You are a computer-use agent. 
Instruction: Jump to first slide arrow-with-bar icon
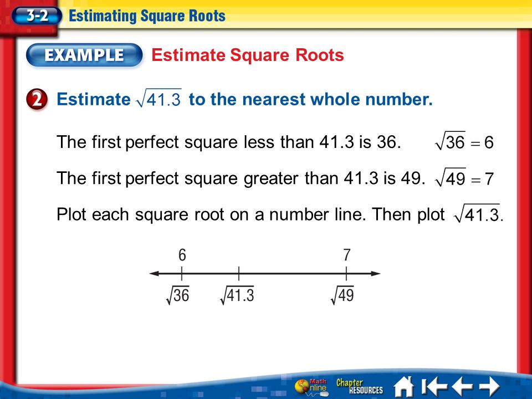[x=434, y=386]
